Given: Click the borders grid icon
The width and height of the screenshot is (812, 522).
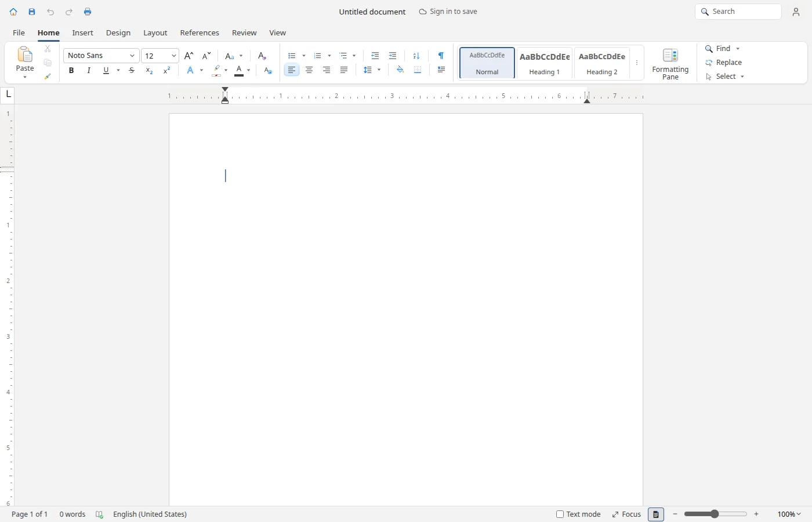Looking at the screenshot, I should (x=418, y=70).
